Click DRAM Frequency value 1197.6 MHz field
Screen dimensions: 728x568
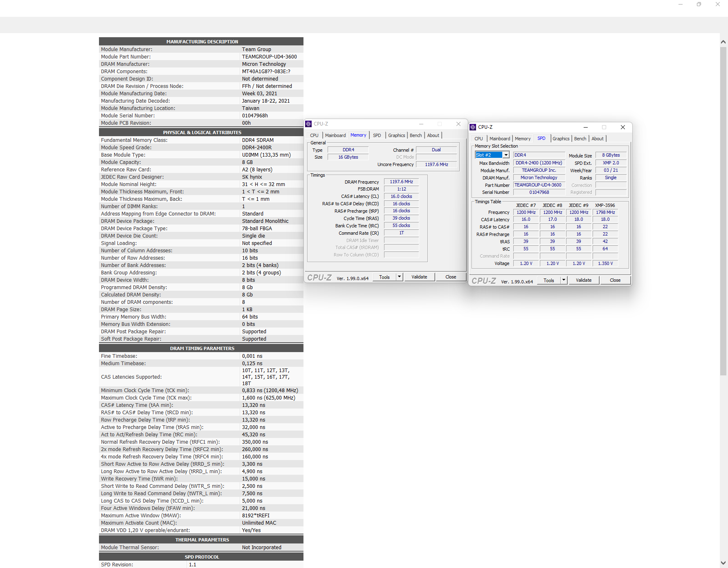[401, 182]
